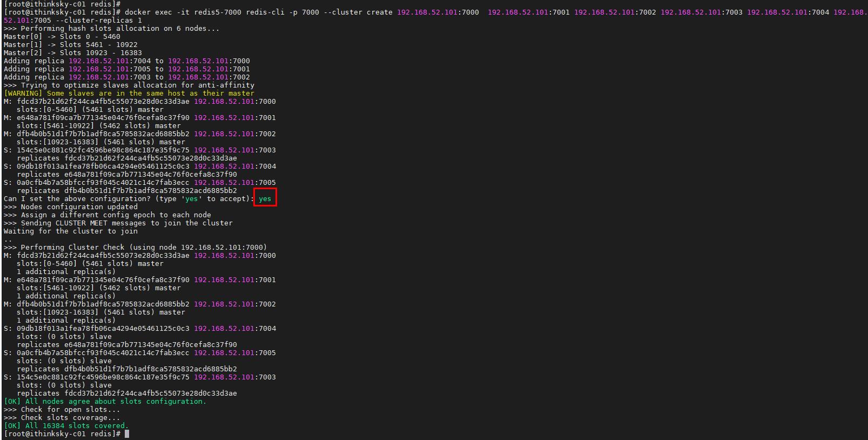Click '>>> Check for open slots...' line
This screenshot has width=868, height=440.
[62, 409]
